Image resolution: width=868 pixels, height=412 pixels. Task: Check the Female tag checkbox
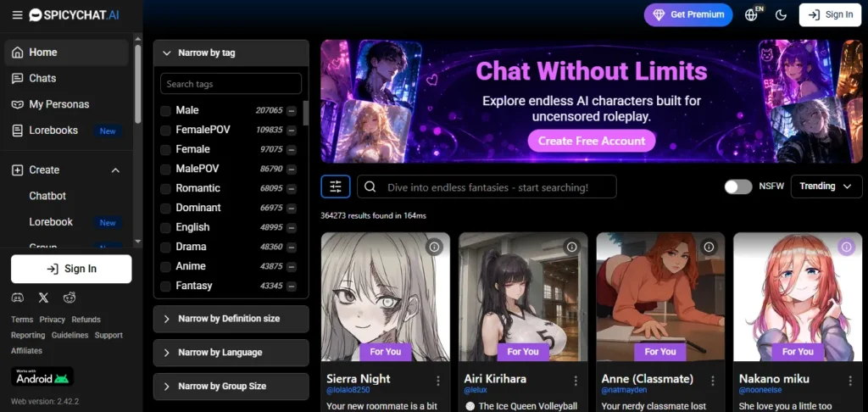[x=165, y=149]
